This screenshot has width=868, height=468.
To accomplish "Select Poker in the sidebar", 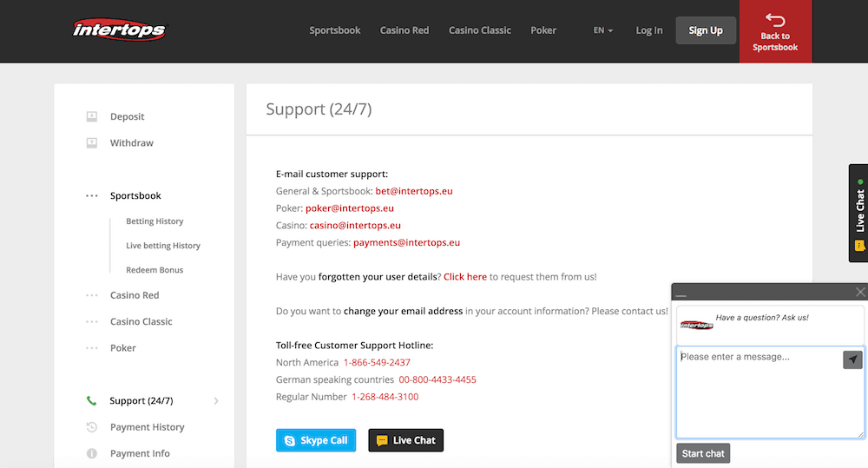I will click(123, 348).
